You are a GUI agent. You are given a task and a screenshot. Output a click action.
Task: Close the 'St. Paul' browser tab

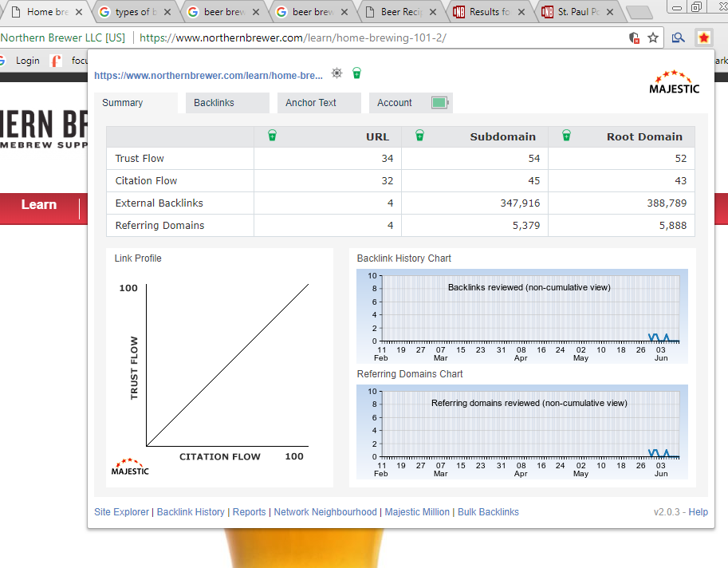pos(610,12)
